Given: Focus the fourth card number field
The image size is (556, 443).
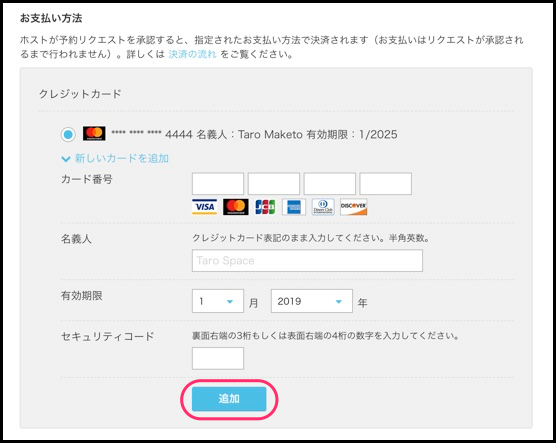Looking at the screenshot, I should [x=385, y=184].
